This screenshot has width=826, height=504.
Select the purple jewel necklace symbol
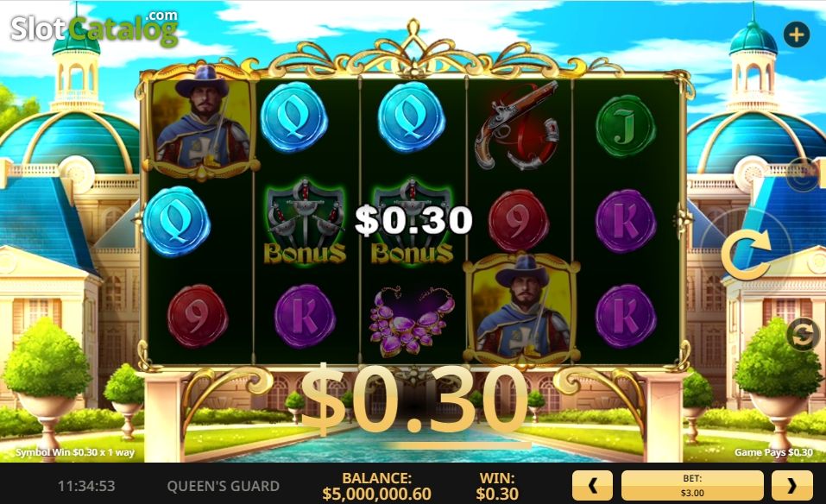(x=412, y=321)
